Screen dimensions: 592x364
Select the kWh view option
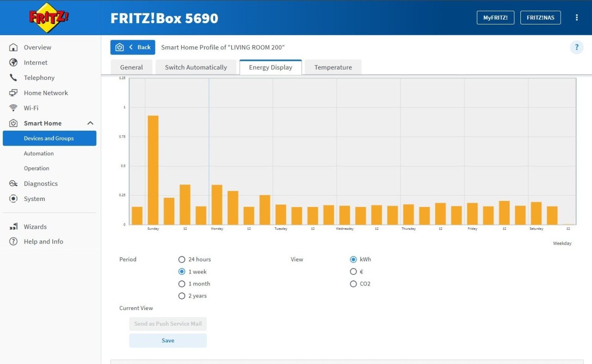[353, 260]
